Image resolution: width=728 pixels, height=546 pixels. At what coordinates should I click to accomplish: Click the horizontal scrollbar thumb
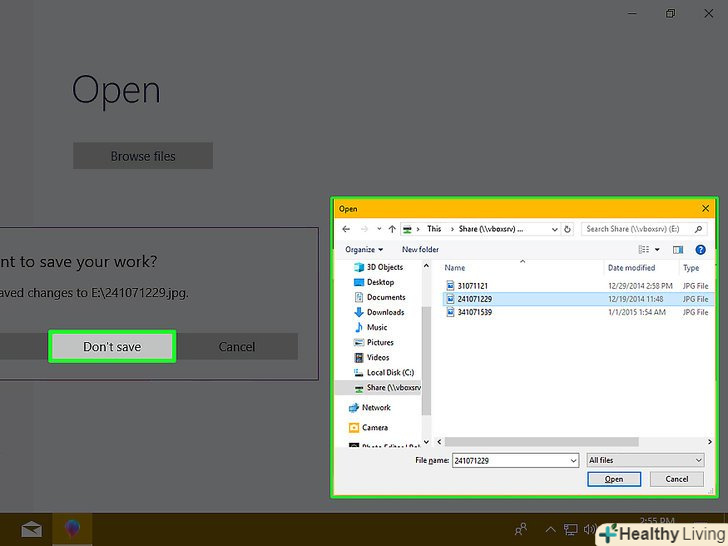(x=541, y=442)
